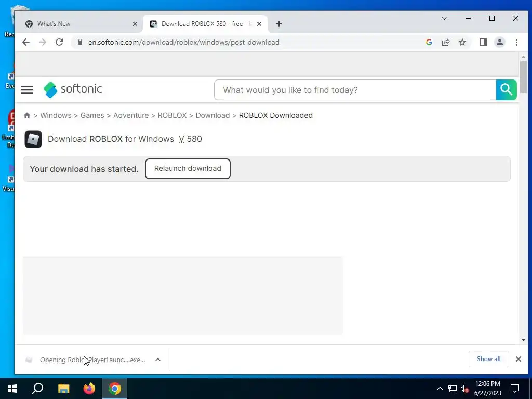This screenshot has height=399, width=532.
Task: Expand download item options chevron
Action: [158, 360]
